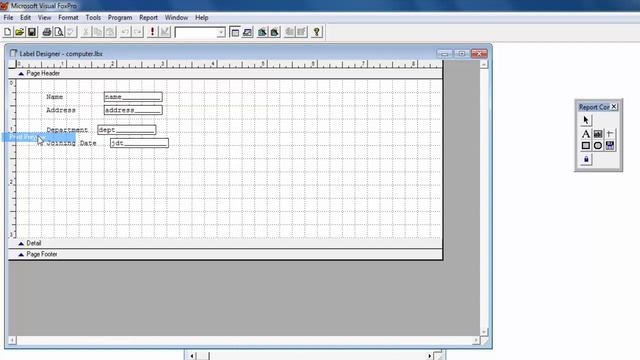This screenshot has width=640, height=360.
Task: Select the 'Address' label in the designer
Action: [61, 110]
